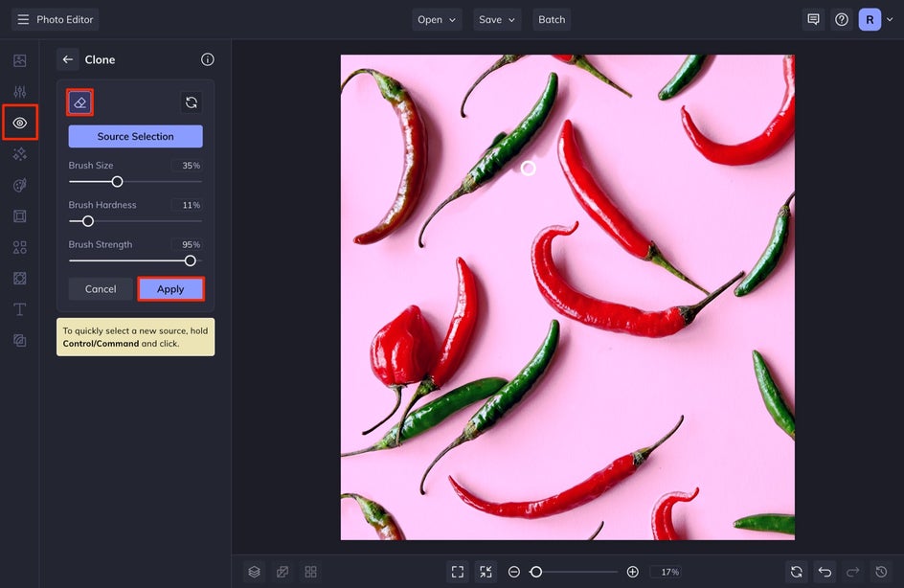Image resolution: width=904 pixels, height=588 pixels.
Task: Open the Artsy palette sidebar icon
Action: [19, 185]
